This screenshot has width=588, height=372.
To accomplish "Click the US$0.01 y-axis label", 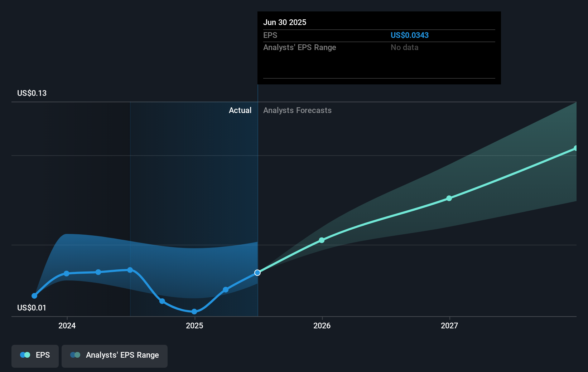I will tap(32, 308).
